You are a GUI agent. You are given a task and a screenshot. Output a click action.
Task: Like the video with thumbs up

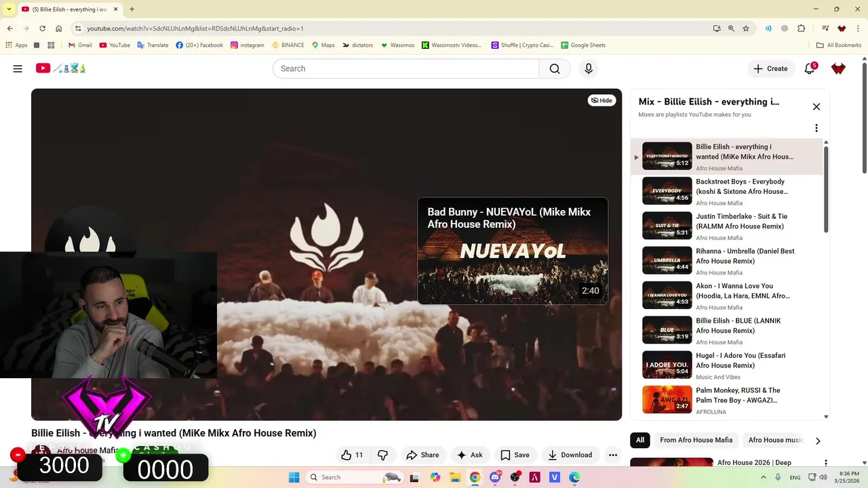(x=353, y=455)
